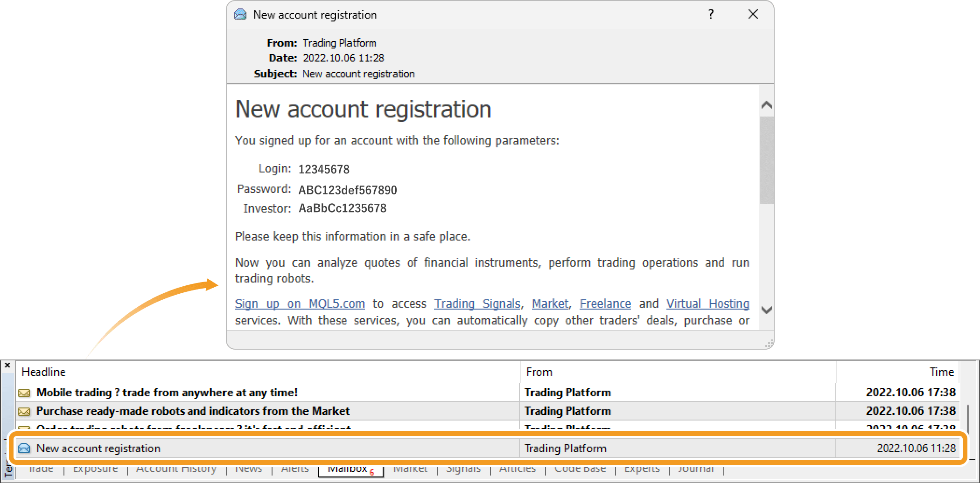Select the New account registration mailbox row
Viewport: 980px width, 483px height.
tap(487, 448)
